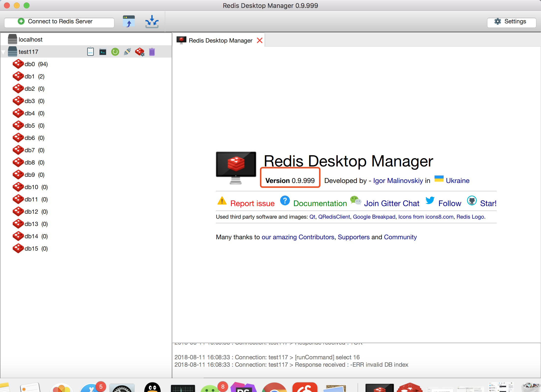Open the Documentation link
Image resolution: width=541 pixels, height=392 pixels.
coord(320,203)
